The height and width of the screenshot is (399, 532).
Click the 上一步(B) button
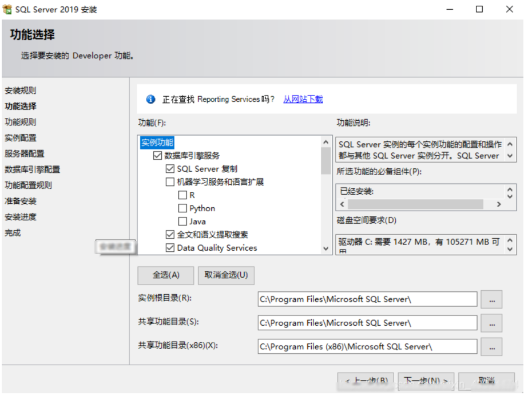pyautogui.click(x=366, y=381)
